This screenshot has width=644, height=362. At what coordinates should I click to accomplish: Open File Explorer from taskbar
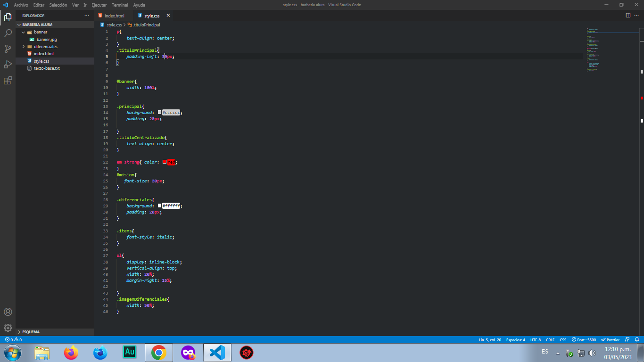pos(42,353)
